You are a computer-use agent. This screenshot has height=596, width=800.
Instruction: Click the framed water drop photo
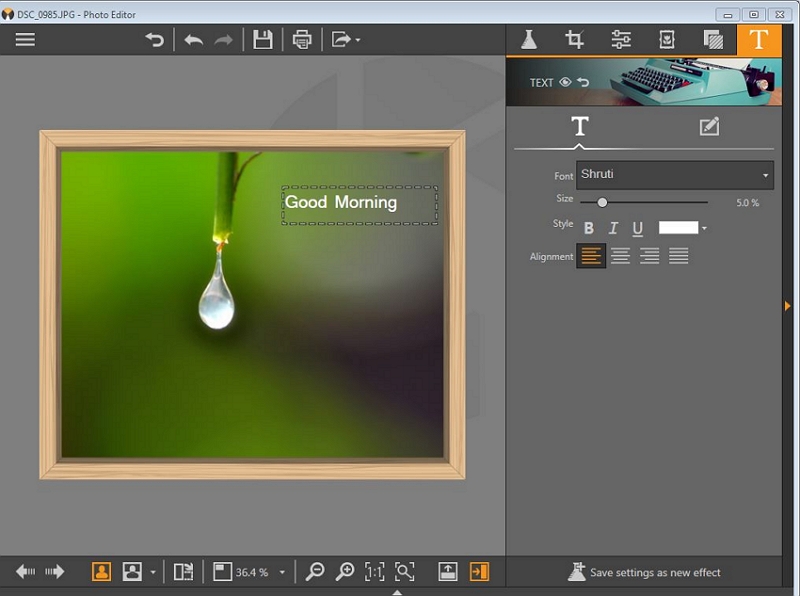[252, 305]
